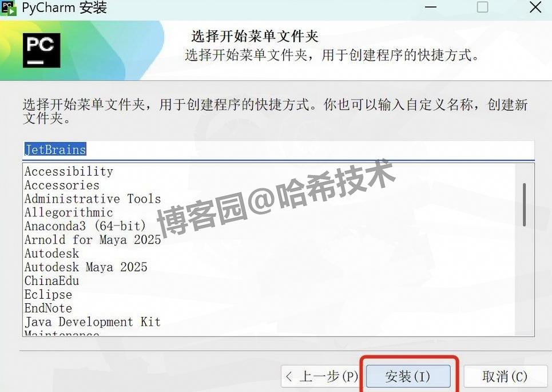
Task: Select Autodesk Maya 2025 entry
Action: 86,267
